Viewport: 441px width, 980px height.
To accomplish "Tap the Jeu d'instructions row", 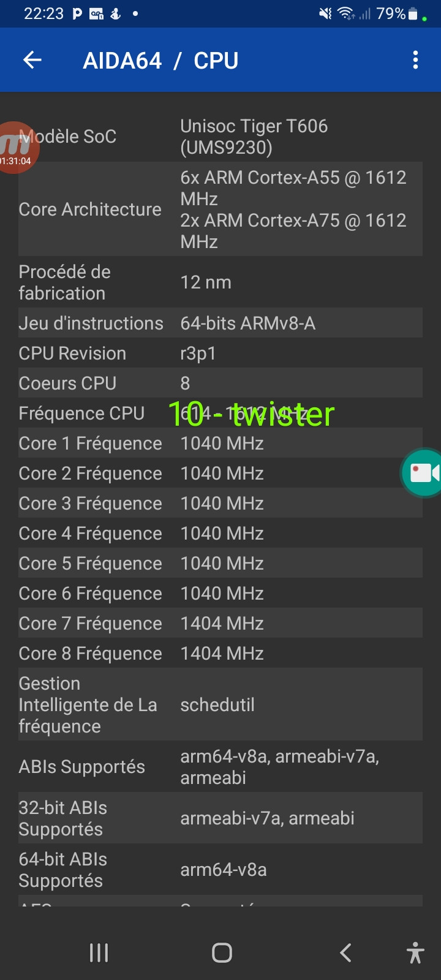I will 221,323.
